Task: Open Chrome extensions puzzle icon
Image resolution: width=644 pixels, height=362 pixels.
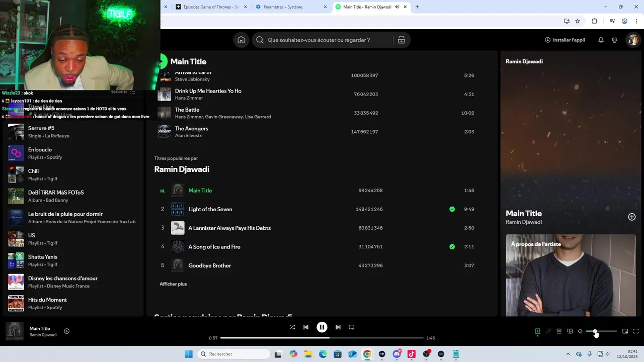Action: click(x=595, y=21)
